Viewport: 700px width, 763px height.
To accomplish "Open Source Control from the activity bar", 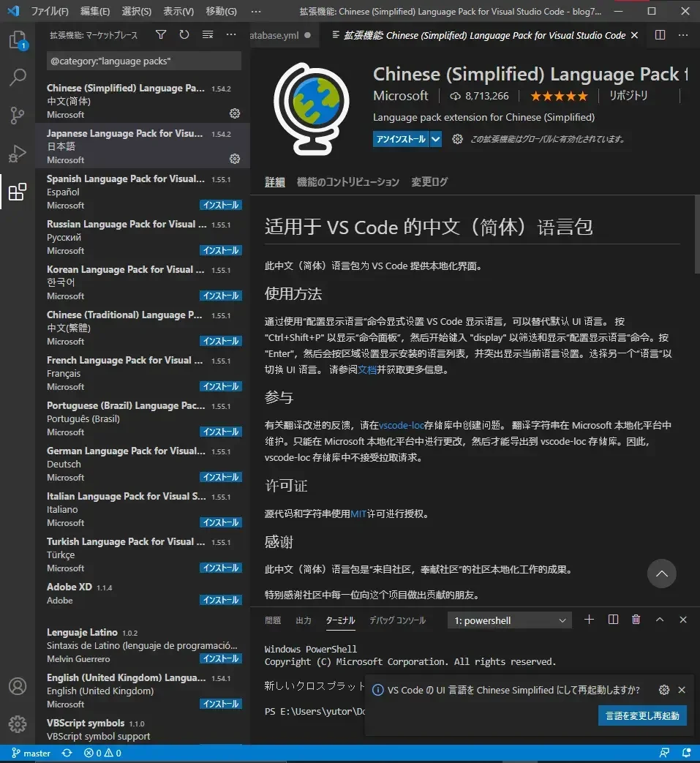I will click(x=18, y=116).
